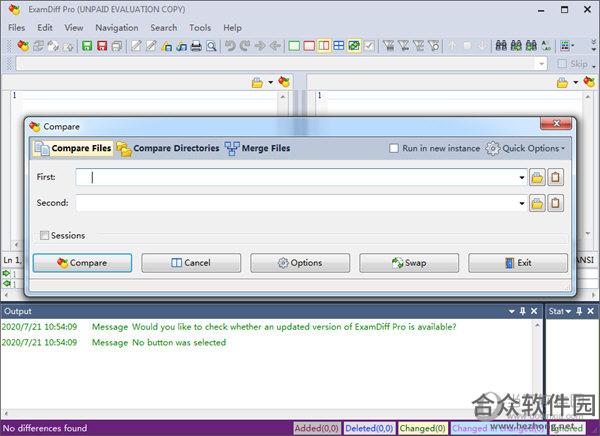
Task: Click the Cancel button
Action: click(191, 263)
